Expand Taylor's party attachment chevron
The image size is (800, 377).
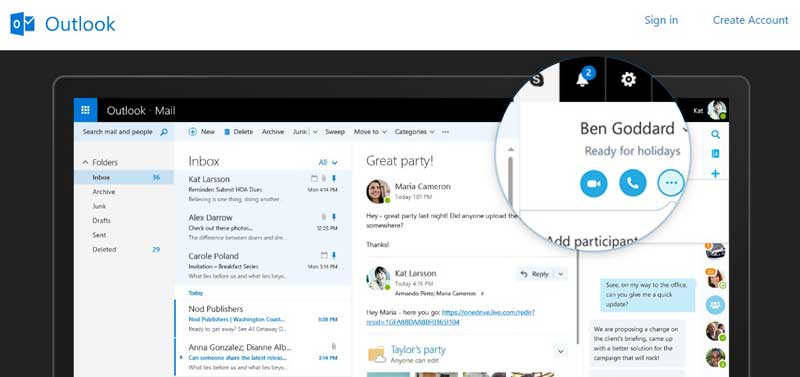point(561,351)
